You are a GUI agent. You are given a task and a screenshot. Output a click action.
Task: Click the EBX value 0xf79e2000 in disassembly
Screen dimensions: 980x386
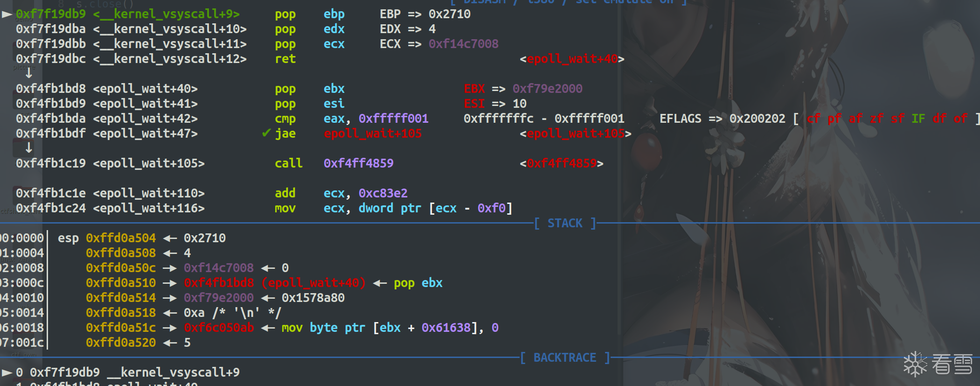tap(547, 89)
